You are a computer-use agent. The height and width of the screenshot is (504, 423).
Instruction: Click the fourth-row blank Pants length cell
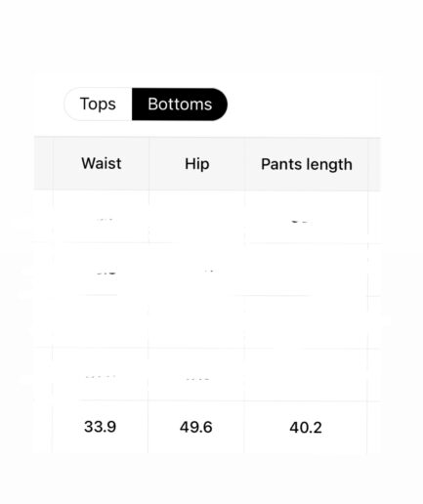[x=307, y=375]
